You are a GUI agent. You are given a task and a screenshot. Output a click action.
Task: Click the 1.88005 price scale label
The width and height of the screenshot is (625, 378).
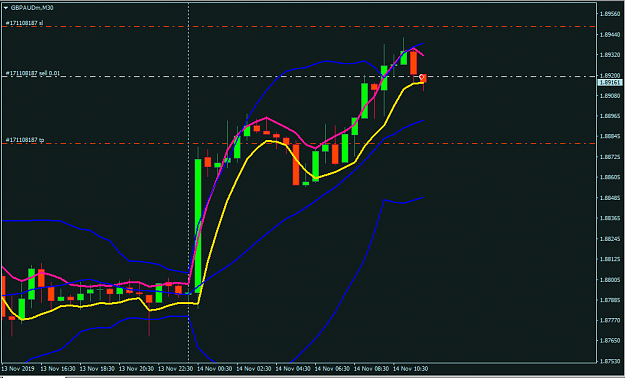[609, 280]
